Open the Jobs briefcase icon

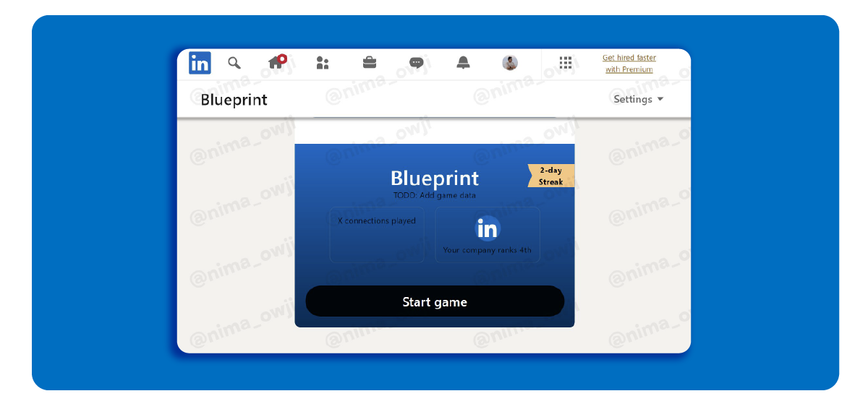[370, 63]
